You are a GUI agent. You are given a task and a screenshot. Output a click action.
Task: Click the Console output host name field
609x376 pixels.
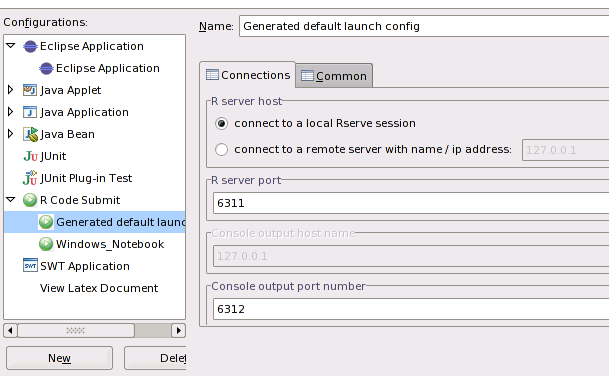pyautogui.click(x=411, y=256)
